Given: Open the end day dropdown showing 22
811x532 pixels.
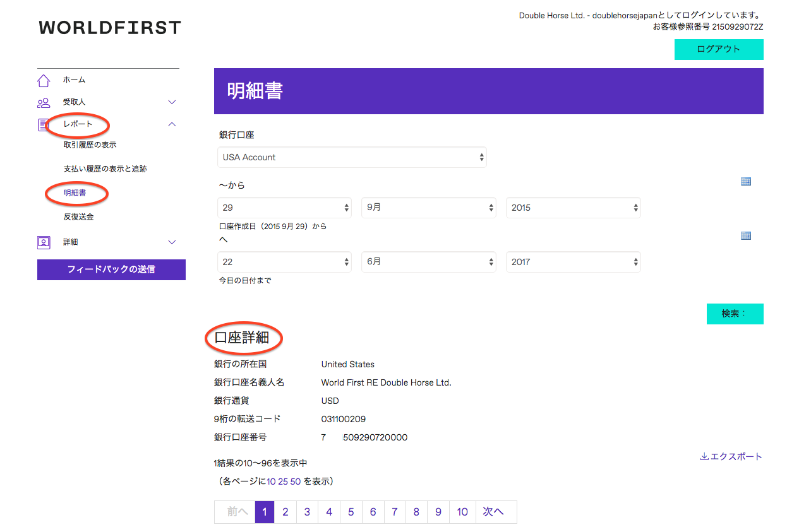Looking at the screenshot, I should (284, 262).
